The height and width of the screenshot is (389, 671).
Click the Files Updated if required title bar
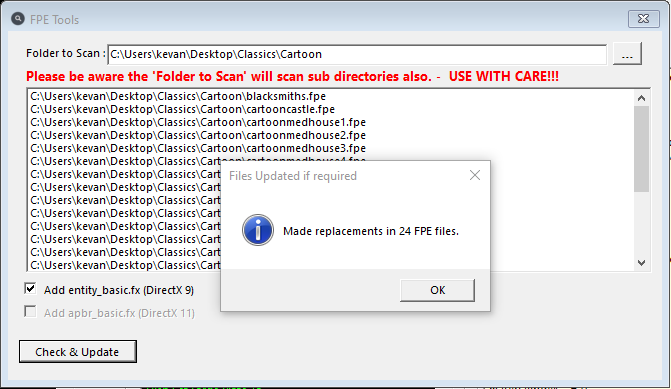click(342, 176)
